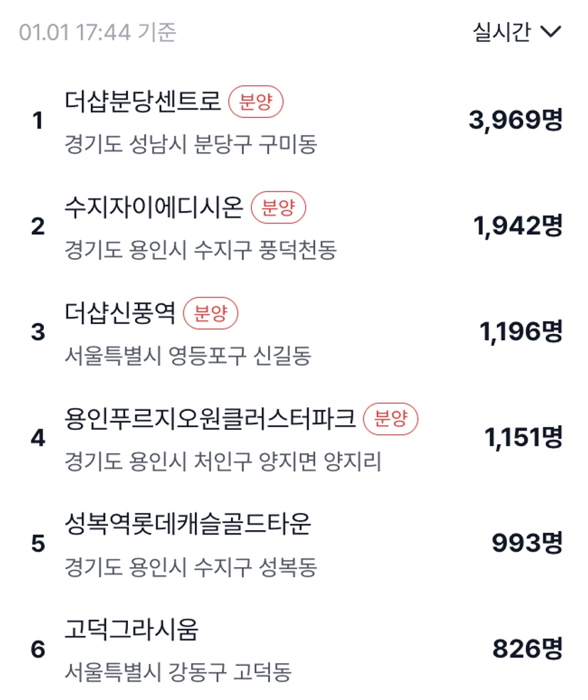Tap the 분양 badge next to 더샵신풍역
This screenshot has height=700, width=588.
[x=210, y=314]
